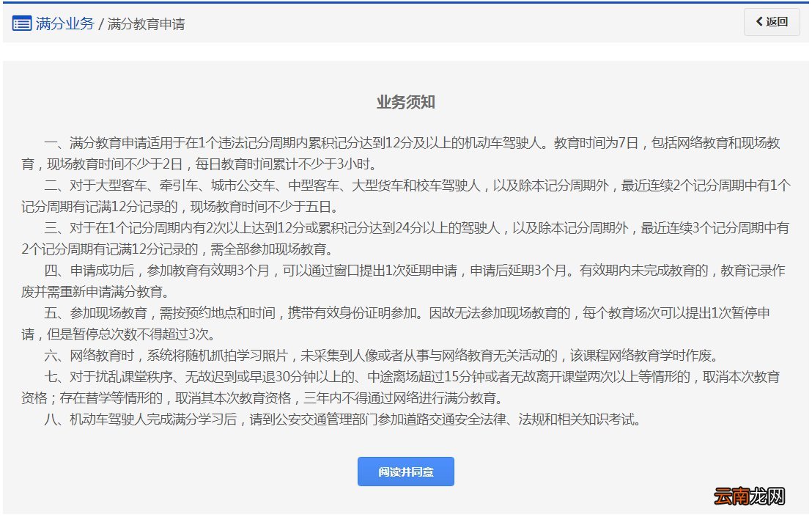Open 满分业务 from the navigation bar
This screenshot has width=812, height=517.
65,23
